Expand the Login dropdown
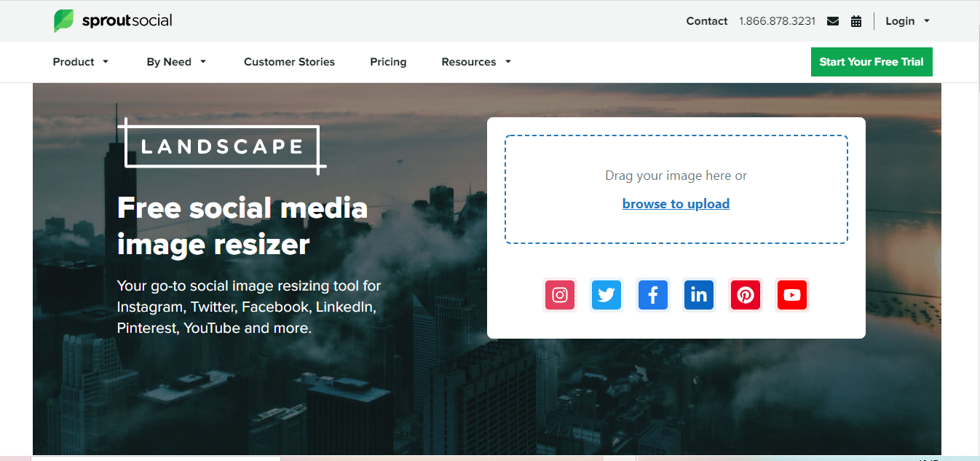 (907, 21)
